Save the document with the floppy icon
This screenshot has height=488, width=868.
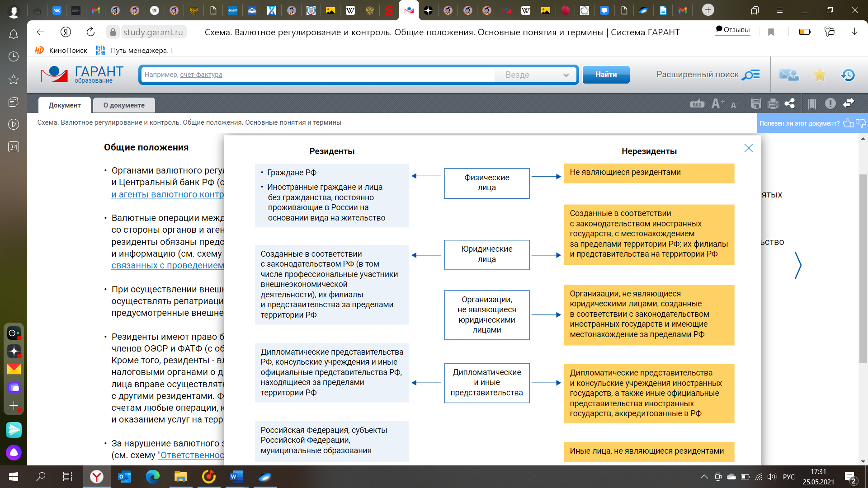point(756,104)
